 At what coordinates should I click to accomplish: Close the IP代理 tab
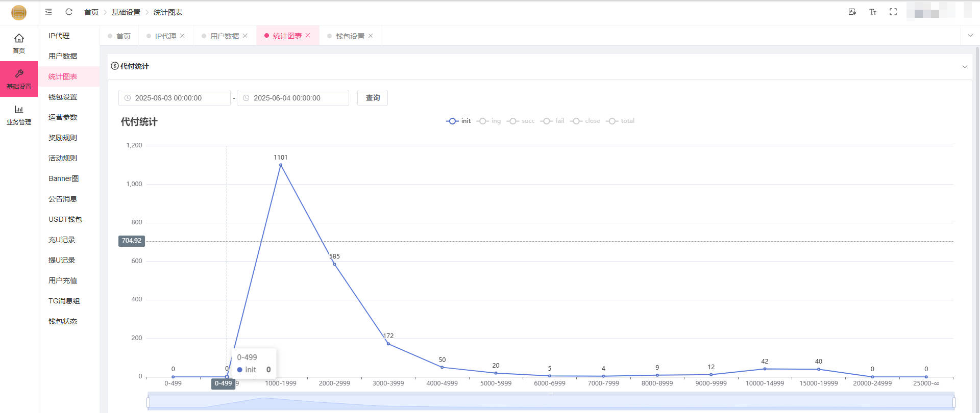[182, 36]
